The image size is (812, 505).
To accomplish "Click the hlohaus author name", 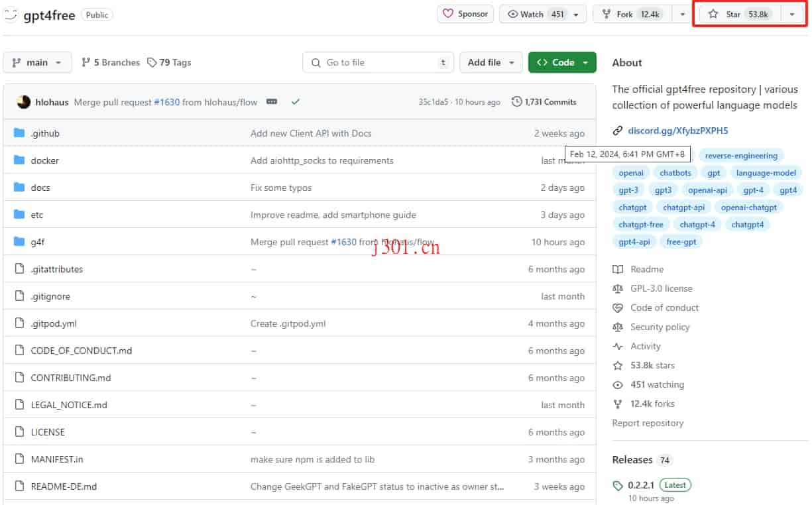I will (x=52, y=102).
